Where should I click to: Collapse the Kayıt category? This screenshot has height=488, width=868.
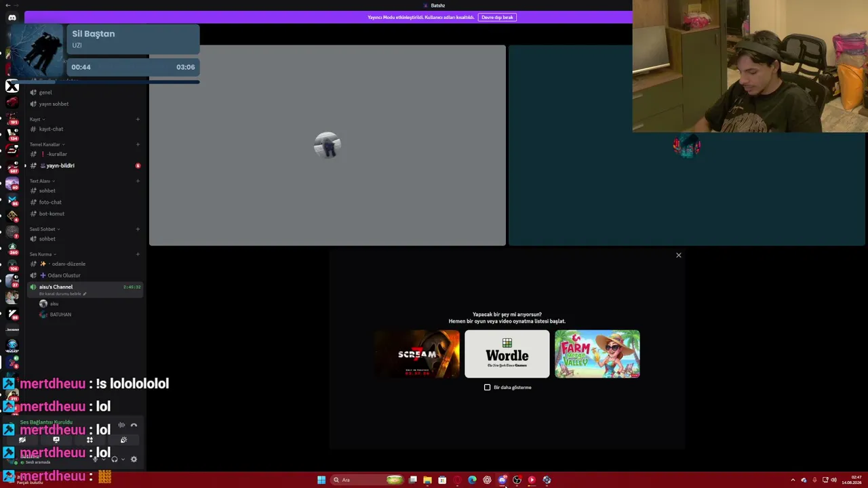coord(37,119)
